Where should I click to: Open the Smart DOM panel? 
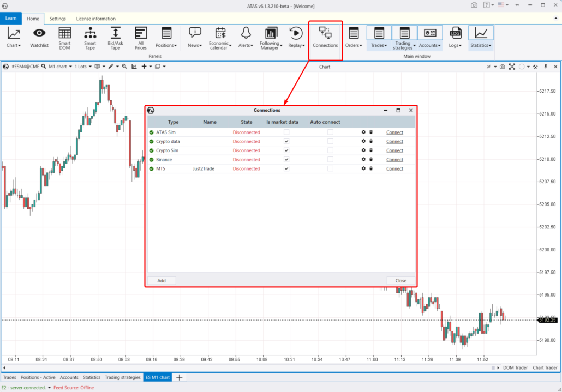(64, 38)
